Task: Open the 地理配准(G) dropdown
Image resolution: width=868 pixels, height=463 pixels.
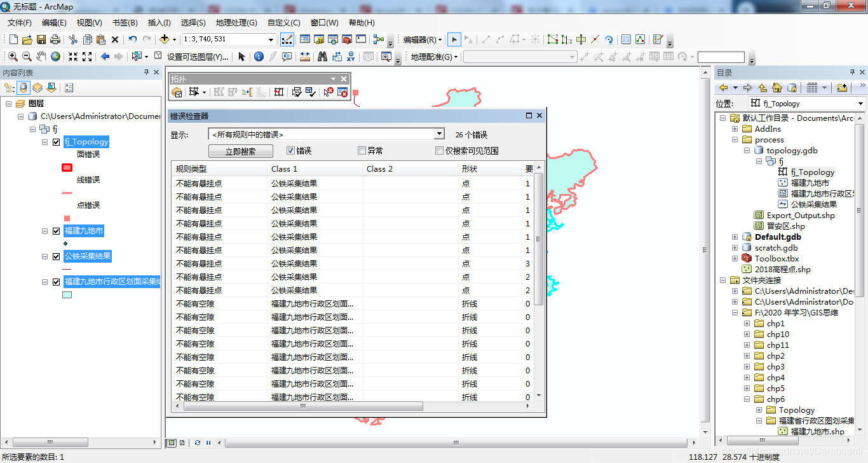Action: 435,57
